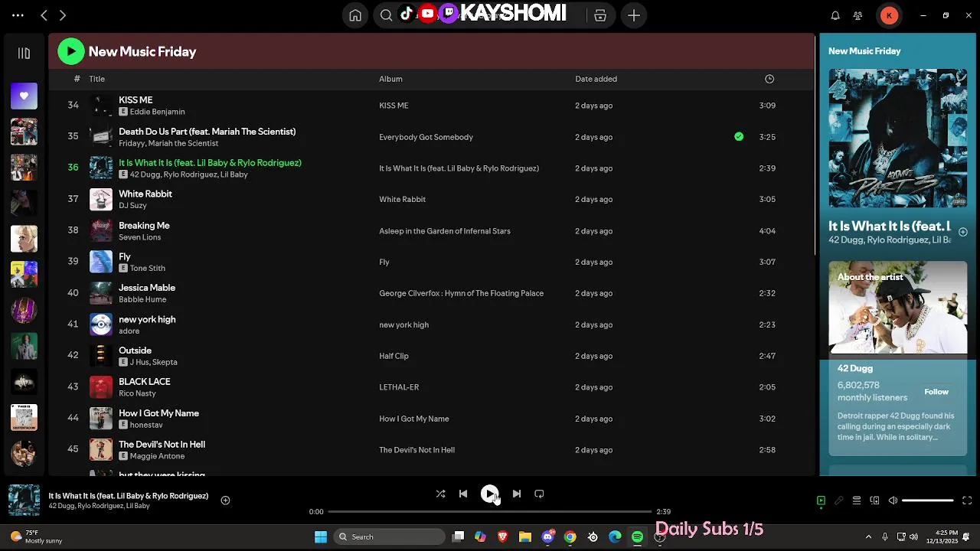Toggle the repeat mode

[539, 494]
